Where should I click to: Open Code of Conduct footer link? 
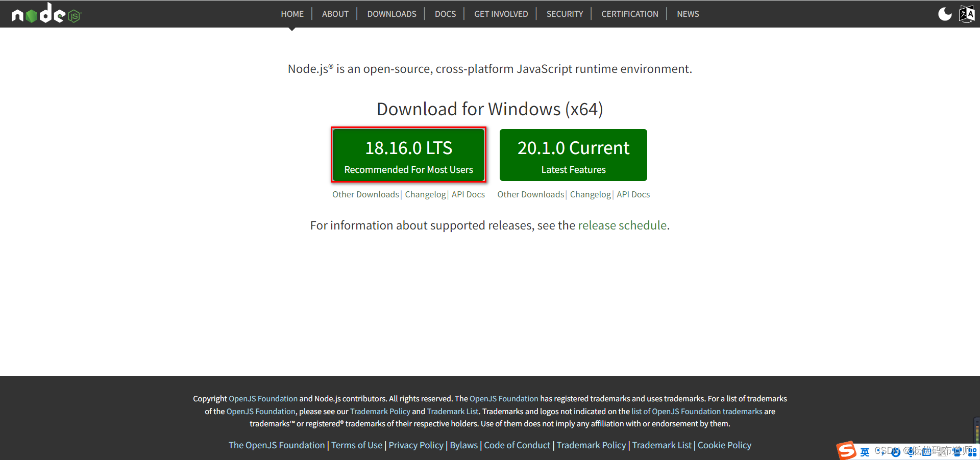pyautogui.click(x=517, y=445)
